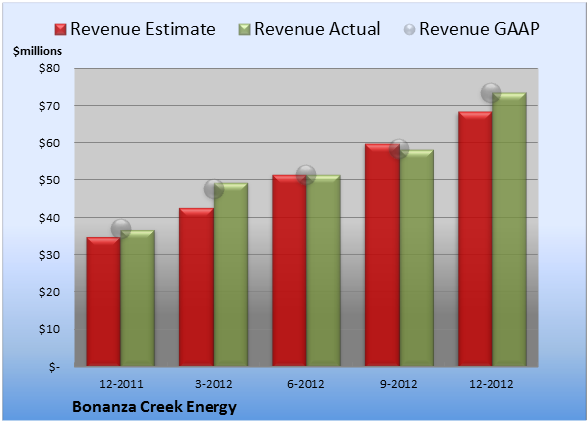This screenshot has width=588, height=422.
Task: Select the Revenue Actual legend label
Action: coord(317,29)
